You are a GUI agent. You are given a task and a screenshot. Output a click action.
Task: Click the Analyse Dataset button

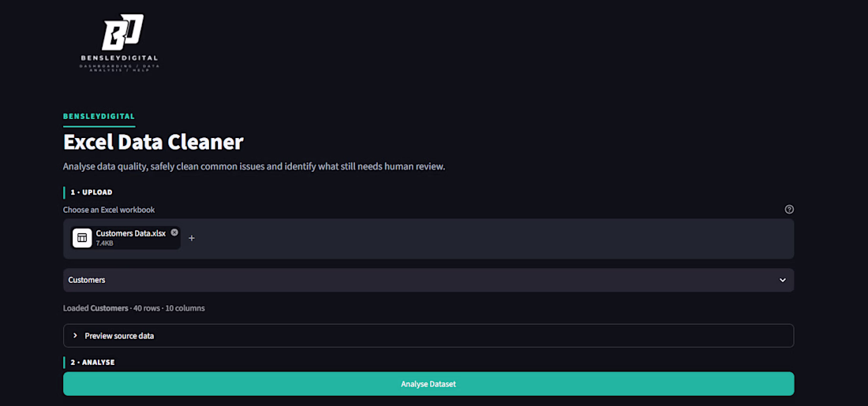pos(428,384)
